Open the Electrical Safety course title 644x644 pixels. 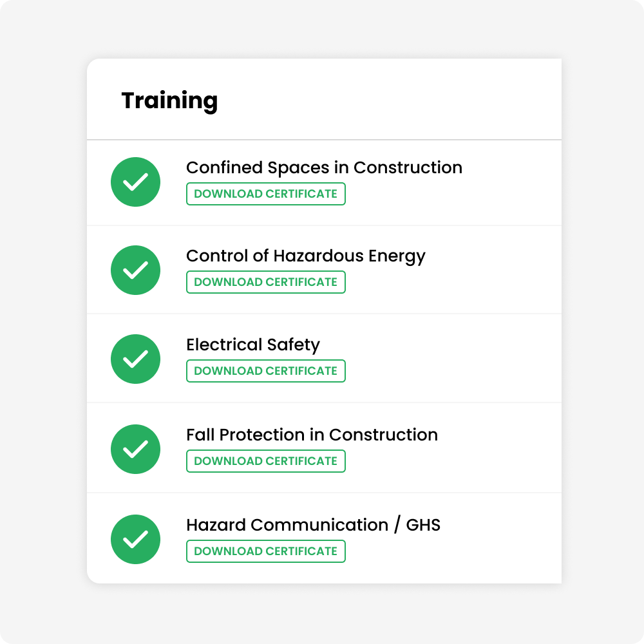252,345
